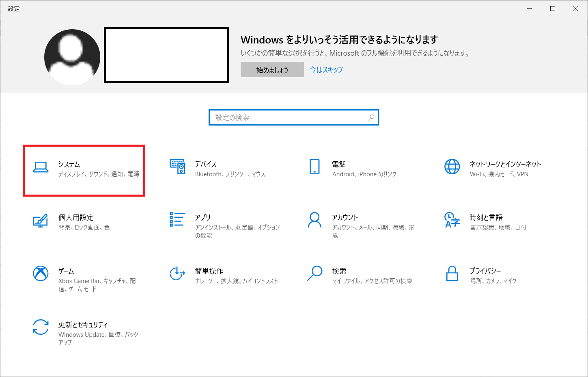Open the アプリ label

point(202,217)
